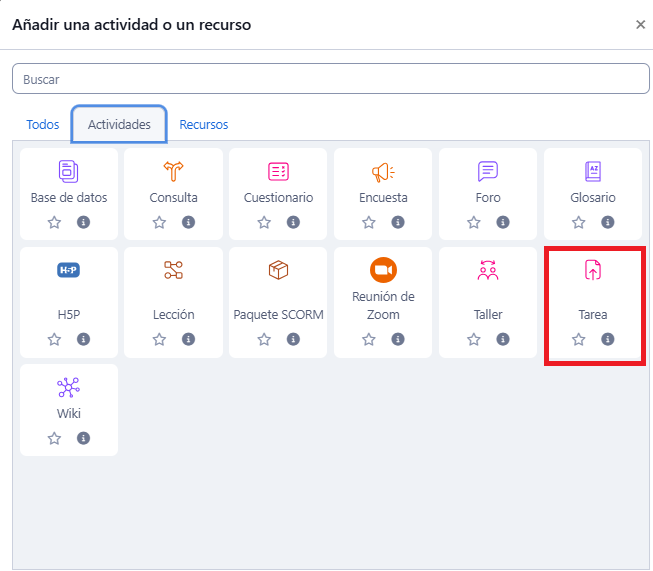653x571 pixels.
Task: Select the Glosario activity icon
Action: point(593,171)
